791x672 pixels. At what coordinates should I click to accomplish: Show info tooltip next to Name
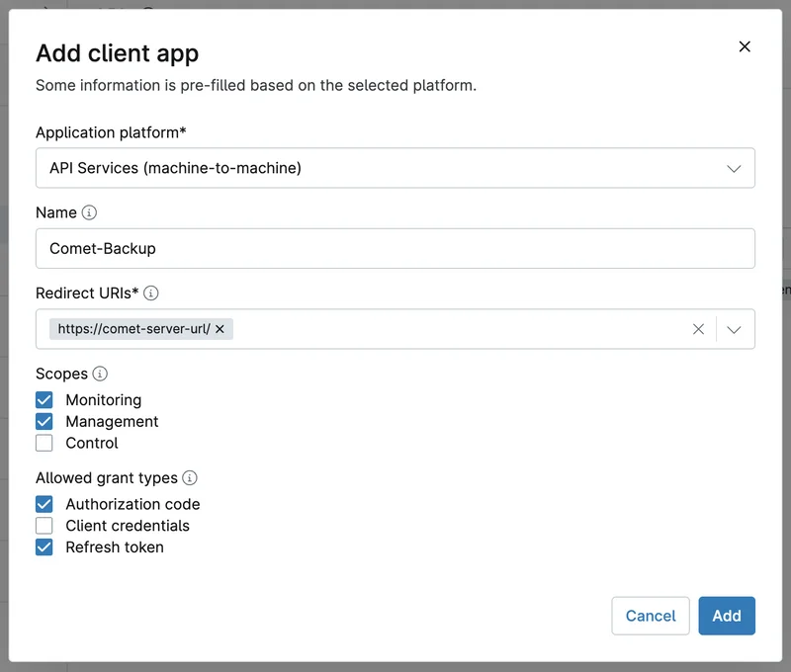[x=89, y=212]
